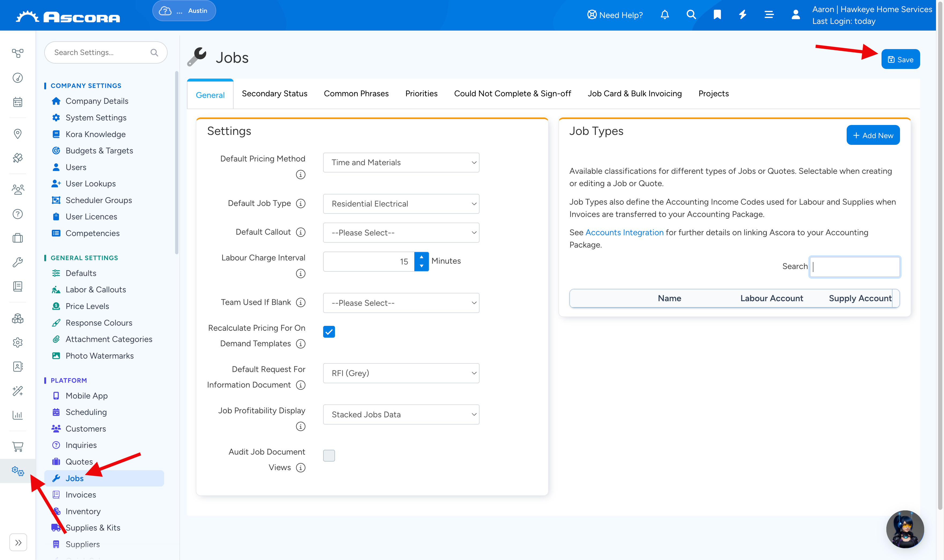Open Default Job Type dropdown
This screenshot has height=560, width=944.
pos(401,204)
